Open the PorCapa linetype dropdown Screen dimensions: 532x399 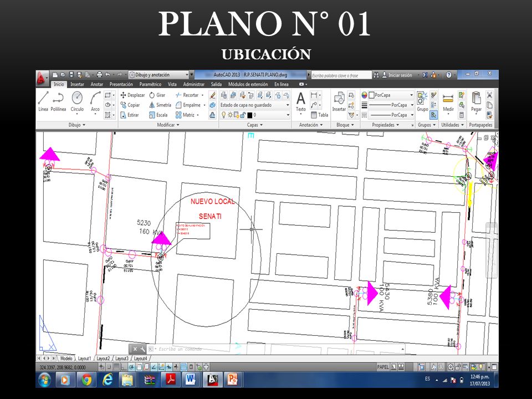click(391, 115)
